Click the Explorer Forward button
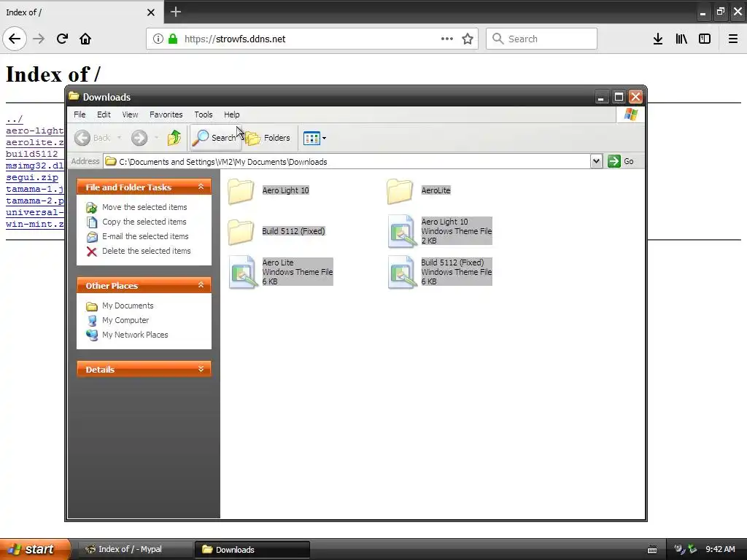The width and height of the screenshot is (747, 560). pos(139,138)
